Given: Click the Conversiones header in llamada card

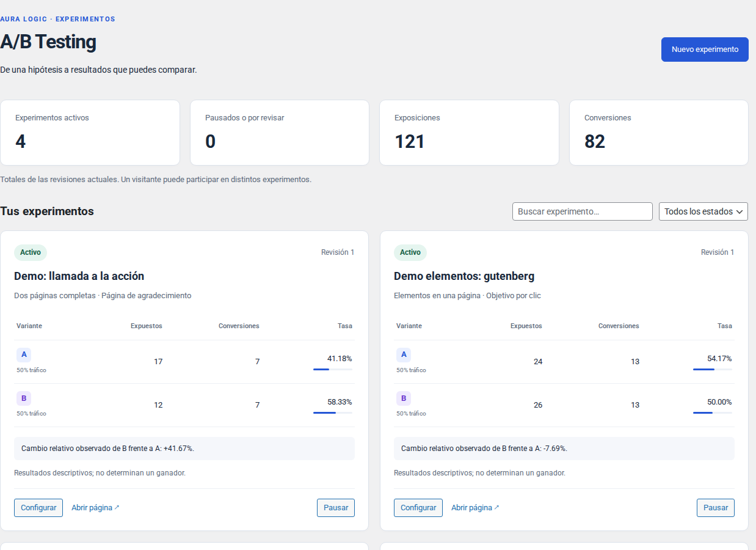Looking at the screenshot, I should click(239, 326).
